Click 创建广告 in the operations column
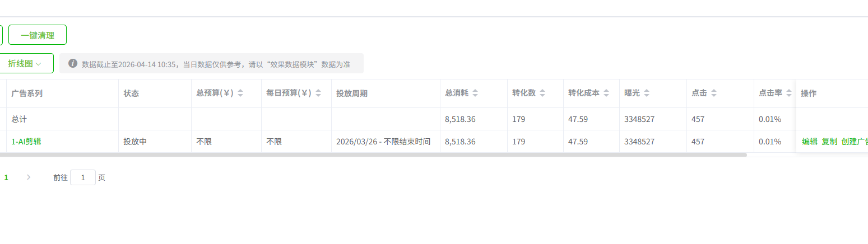 point(855,142)
